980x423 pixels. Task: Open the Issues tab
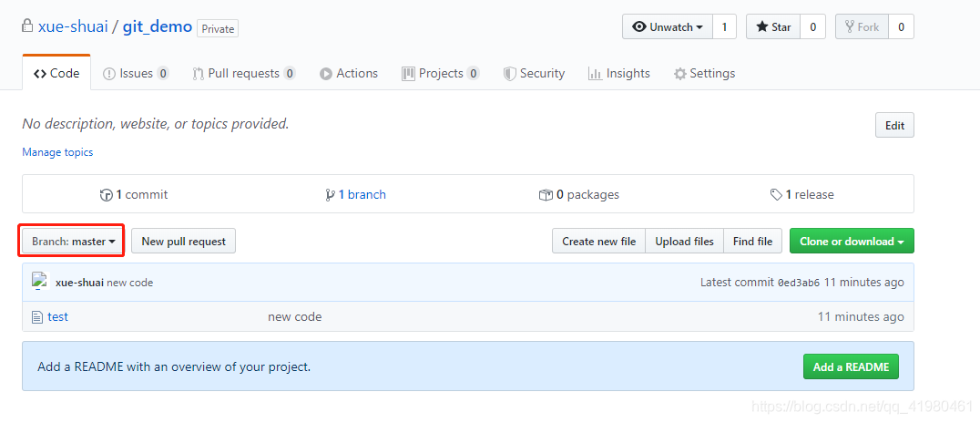(x=136, y=73)
